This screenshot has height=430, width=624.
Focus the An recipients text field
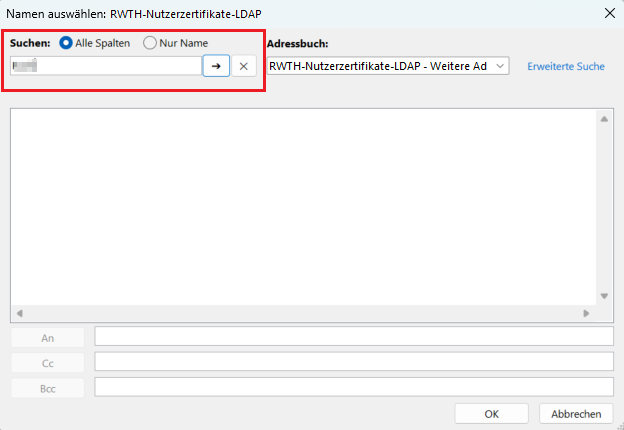(x=353, y=336)
